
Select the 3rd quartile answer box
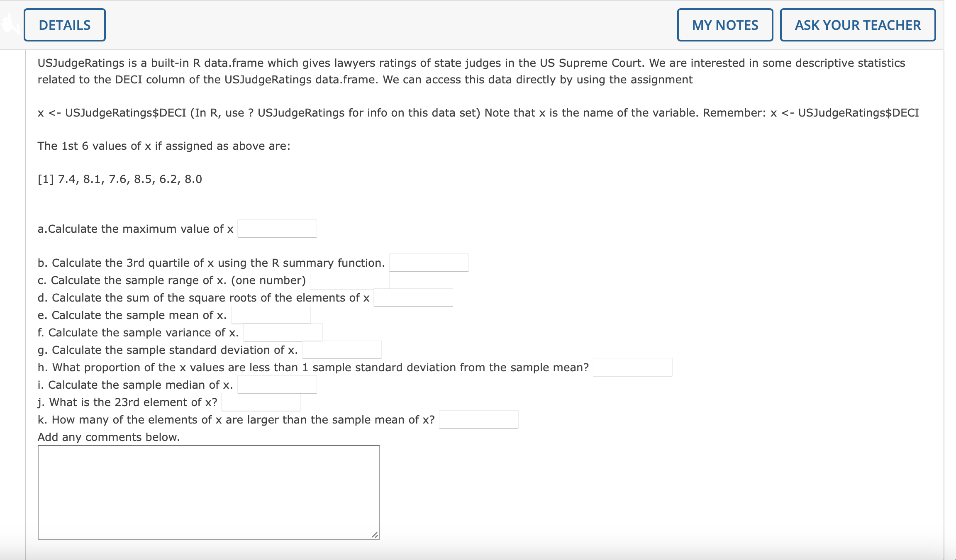point(429,262)
